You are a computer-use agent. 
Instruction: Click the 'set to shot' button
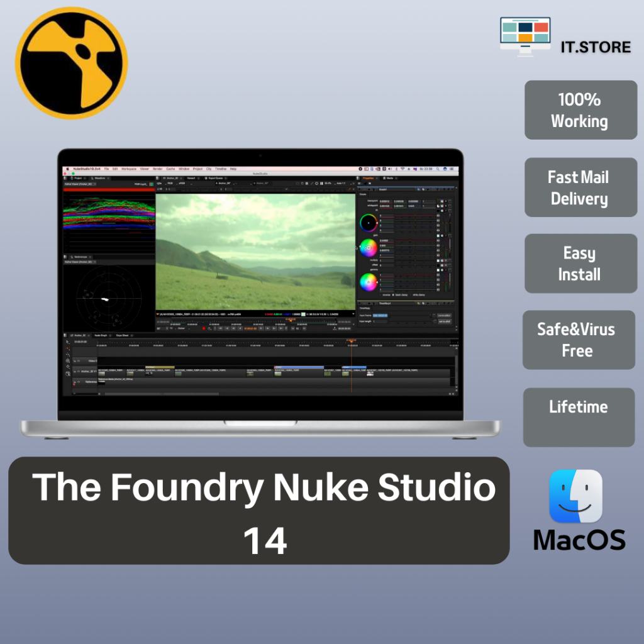(444, 321)
